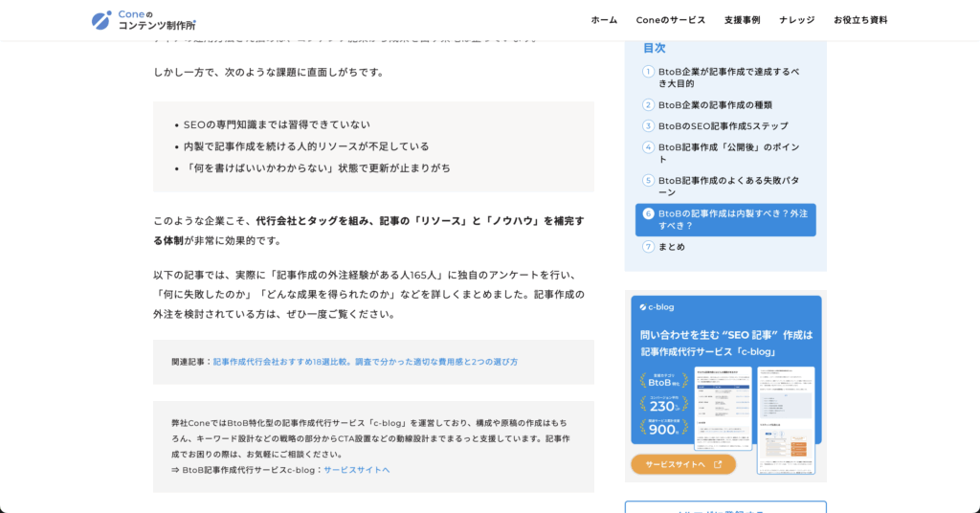This screenshot has width=980, height=513.
Task: Click the 目次 heading
Action: (x=655, y=48)
